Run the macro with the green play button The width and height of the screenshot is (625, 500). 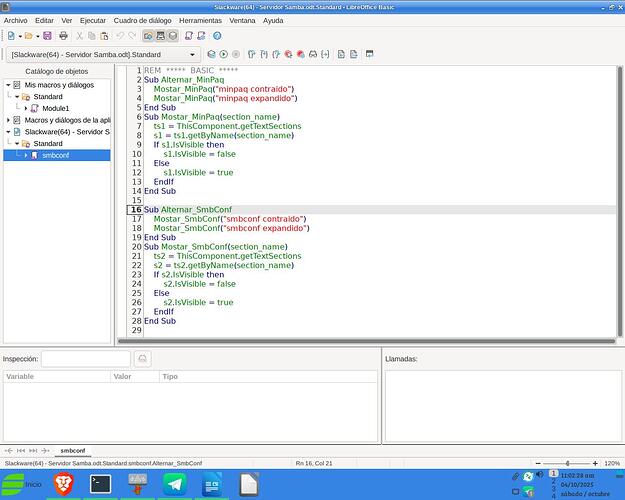pyautogui.click(x=224, y=54)
